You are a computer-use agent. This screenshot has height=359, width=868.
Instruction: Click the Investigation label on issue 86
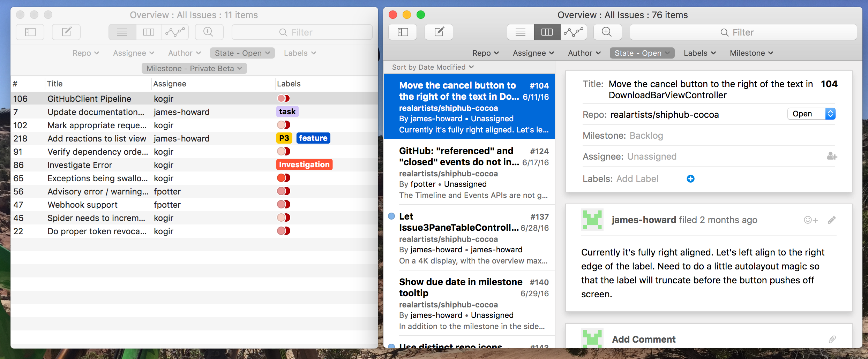click(304, 165)
